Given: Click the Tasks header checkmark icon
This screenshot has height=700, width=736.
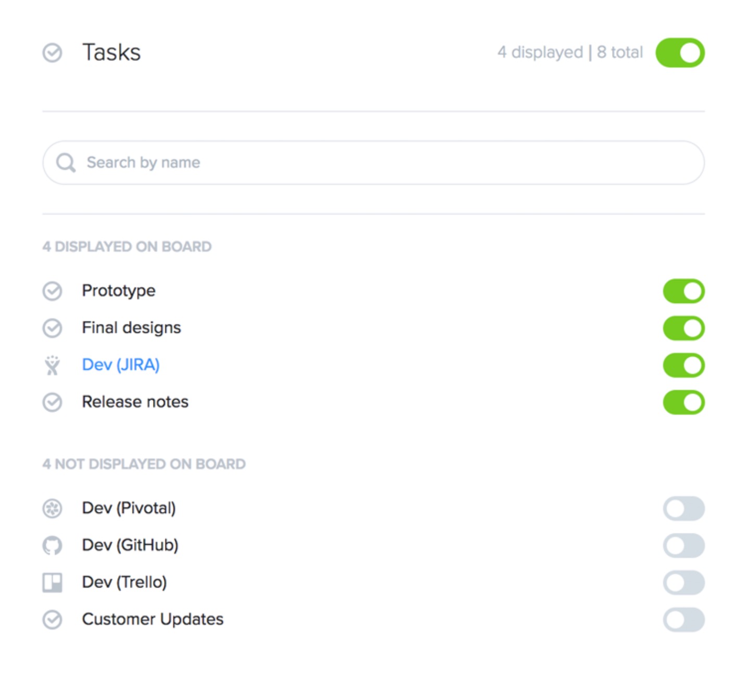Looking at the screenshot, I should pos(52,53).
